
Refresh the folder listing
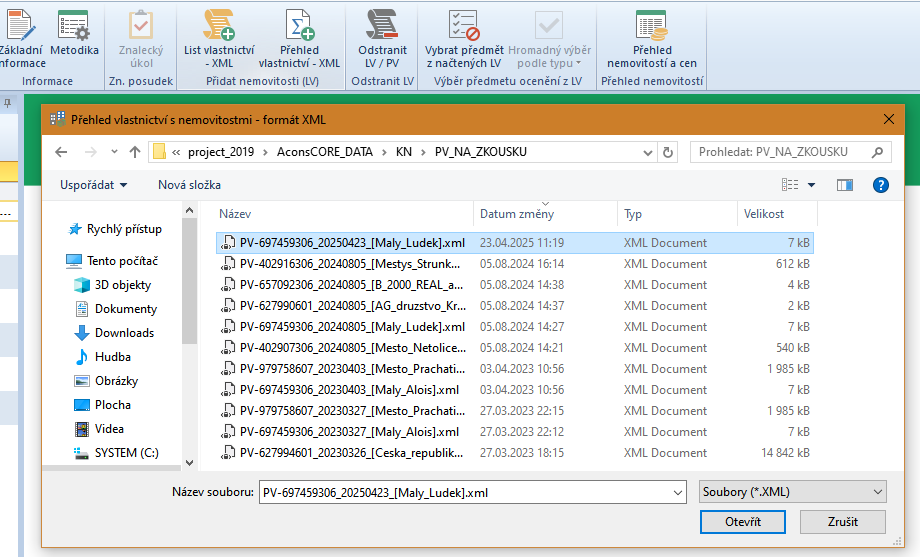[x=668, y=153]
